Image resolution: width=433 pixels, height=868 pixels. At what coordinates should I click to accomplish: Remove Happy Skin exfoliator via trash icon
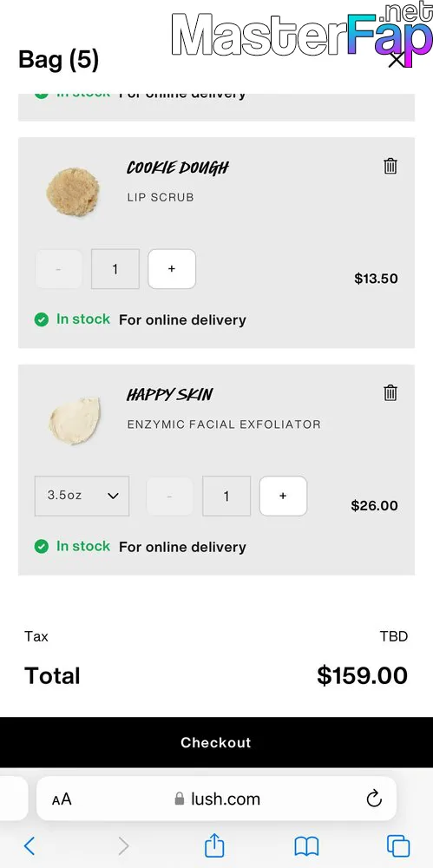point(390,393)
